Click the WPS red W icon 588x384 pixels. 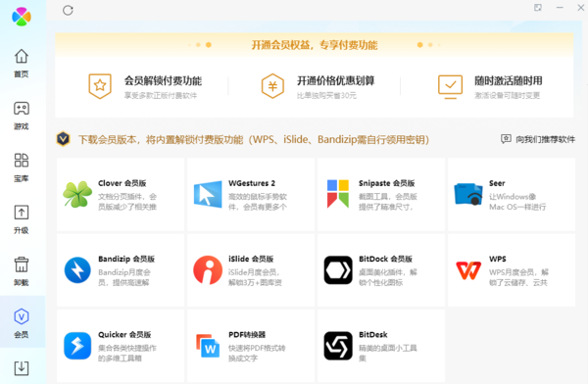[x=468, y=270]
